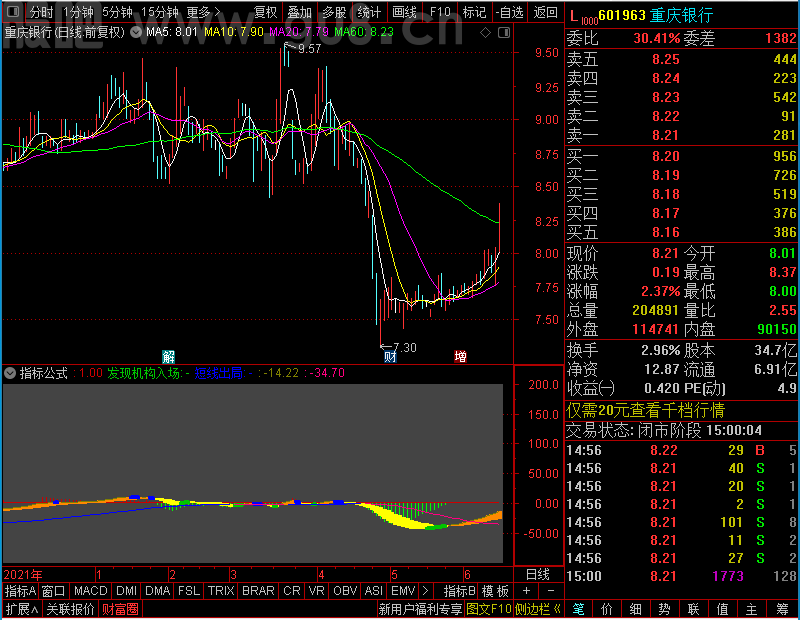Open 图文F10 info page
This screenshot has height=620, width=800.
[x=489, y=609]
